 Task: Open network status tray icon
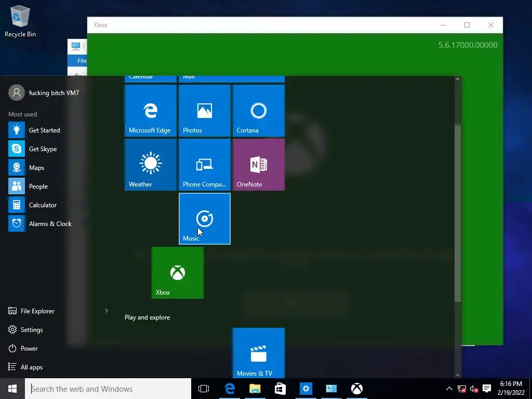click(461, 389)
